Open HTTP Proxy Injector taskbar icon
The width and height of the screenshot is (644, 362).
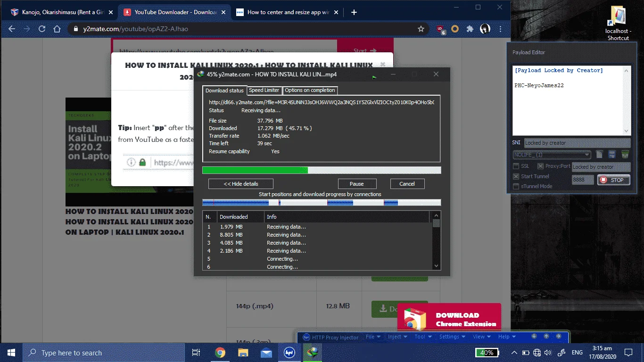(x=289, y=352)
